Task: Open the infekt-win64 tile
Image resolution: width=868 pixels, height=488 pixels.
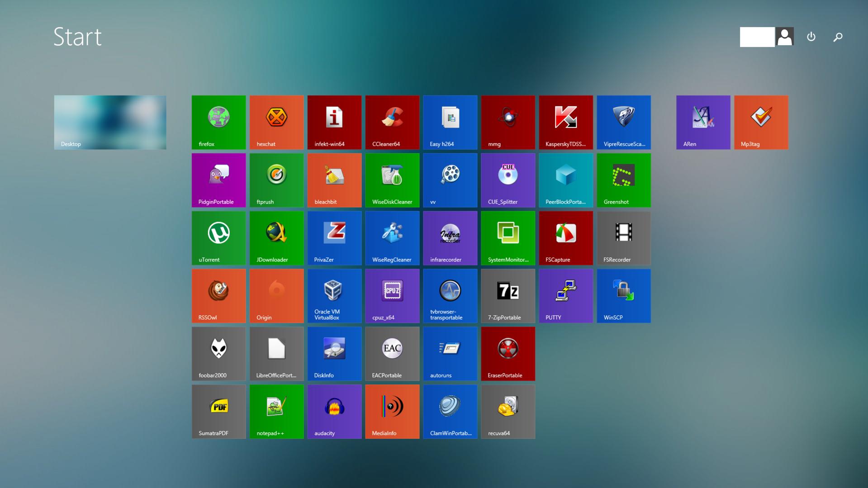Action: [x=334, y=122]
